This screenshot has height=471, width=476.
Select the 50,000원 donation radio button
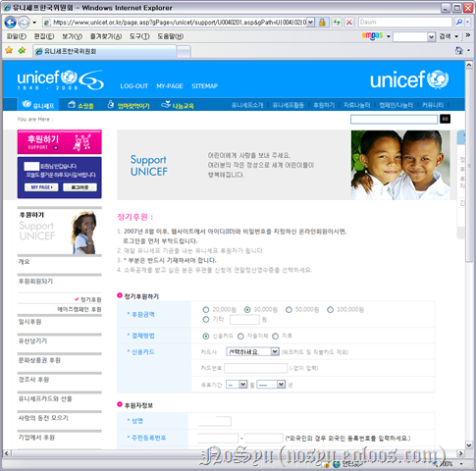click(289, 309)
